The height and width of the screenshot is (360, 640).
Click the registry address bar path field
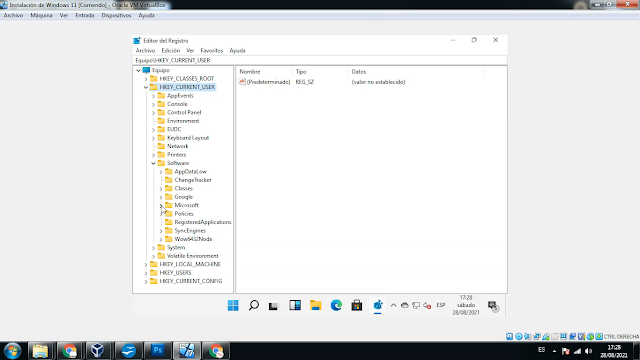click(320, 60)
